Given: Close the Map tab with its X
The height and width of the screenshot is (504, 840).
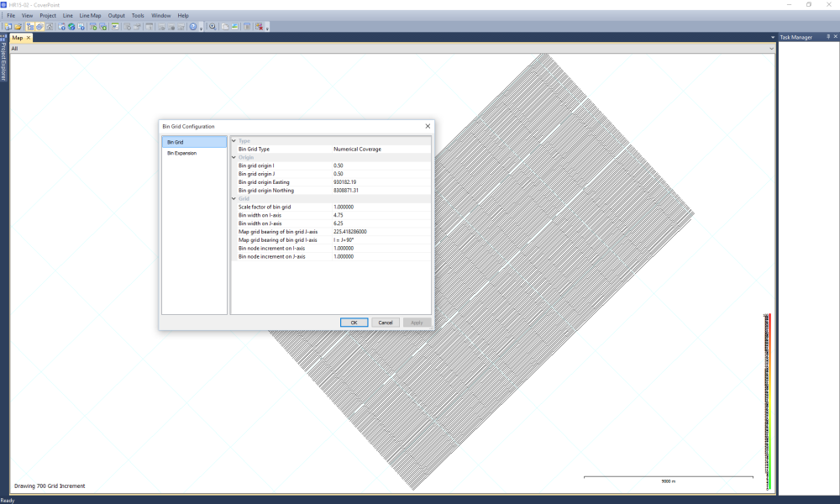Looking at the screenshot, I should (x=29, y=38).
